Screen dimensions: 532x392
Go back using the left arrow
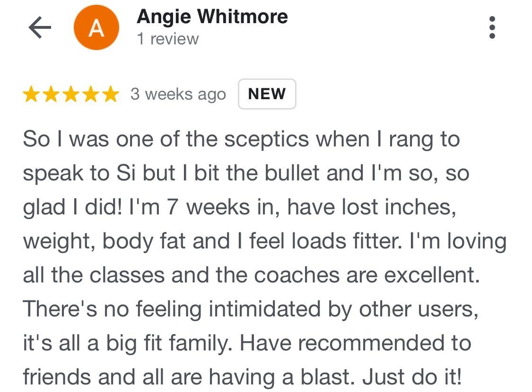[x=40, y=28]
